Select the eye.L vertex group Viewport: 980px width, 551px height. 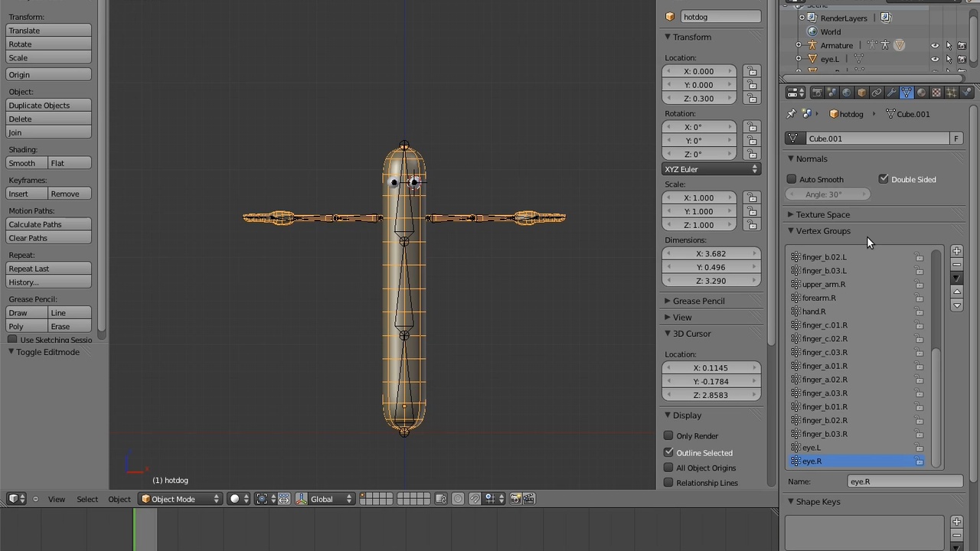(x=857, y=448)
